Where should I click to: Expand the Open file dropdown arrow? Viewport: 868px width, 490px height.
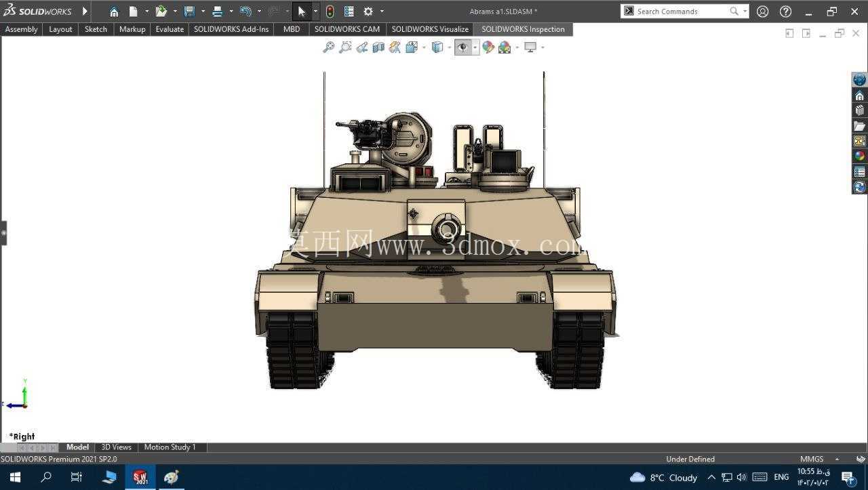[175, 12]
